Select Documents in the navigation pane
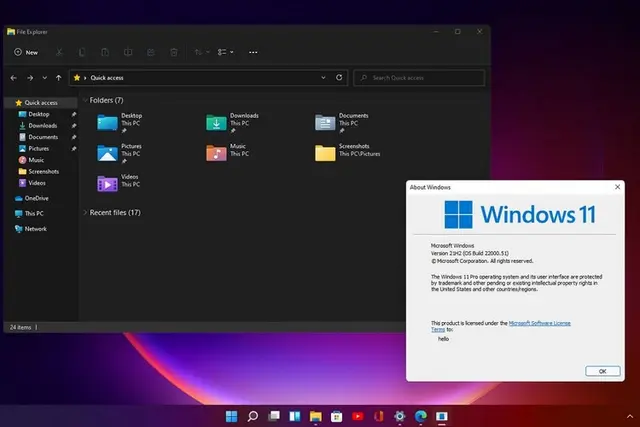The image size is (640, 427). click(x=41, y=137)
